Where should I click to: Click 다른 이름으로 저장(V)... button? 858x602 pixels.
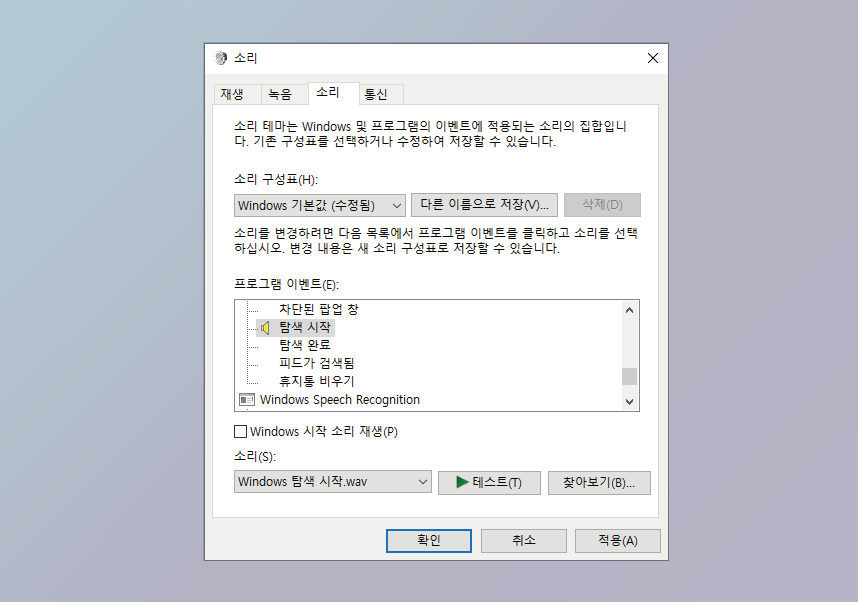click(484, 205)
